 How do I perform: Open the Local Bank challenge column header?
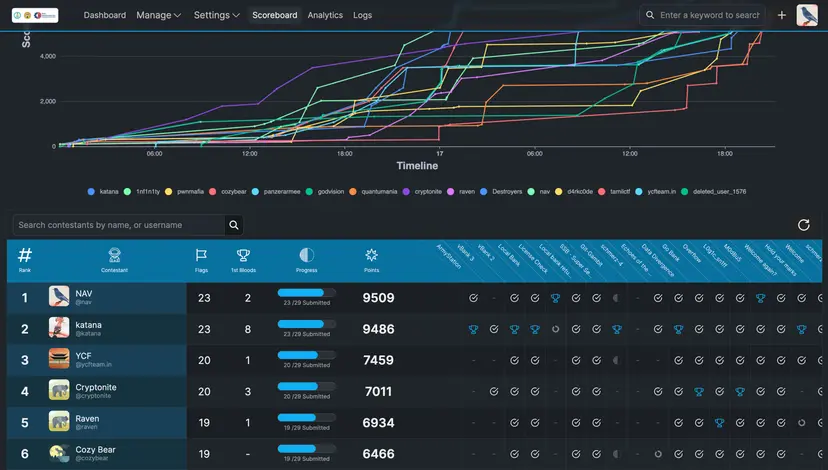click(x=510, y=256)
